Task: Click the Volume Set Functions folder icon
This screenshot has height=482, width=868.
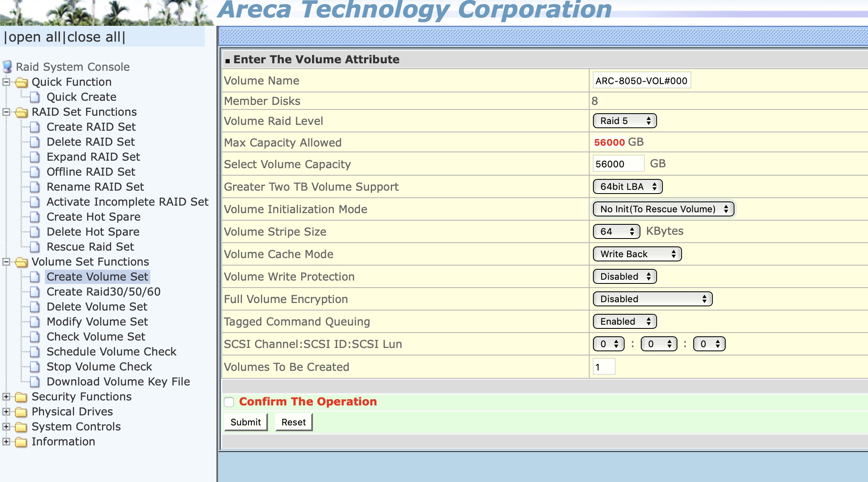Action: (x=22, y=262)
